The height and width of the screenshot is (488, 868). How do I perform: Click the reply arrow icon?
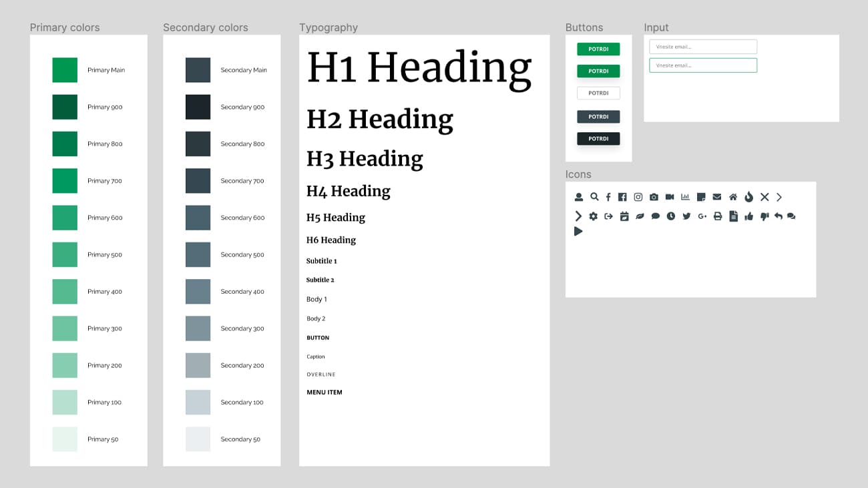click(x=779, y=216)
